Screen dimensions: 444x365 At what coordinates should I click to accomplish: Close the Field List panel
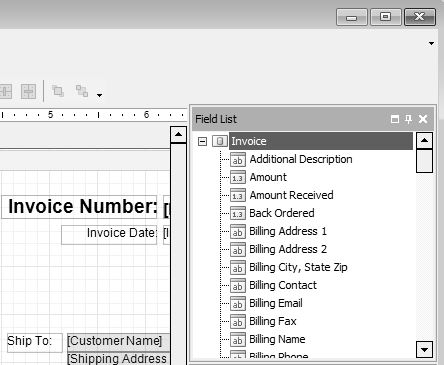click(423, 119)
